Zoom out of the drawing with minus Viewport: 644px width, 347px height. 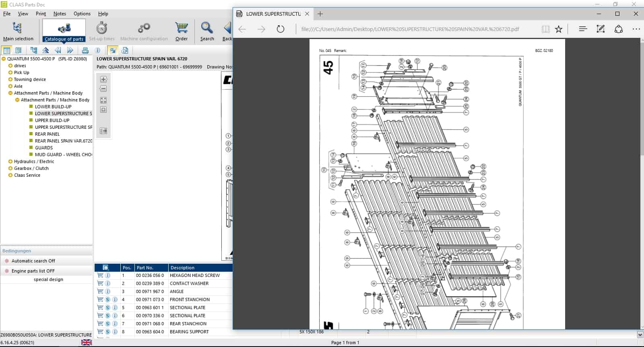pyautogui.click(x=103, y=89)
